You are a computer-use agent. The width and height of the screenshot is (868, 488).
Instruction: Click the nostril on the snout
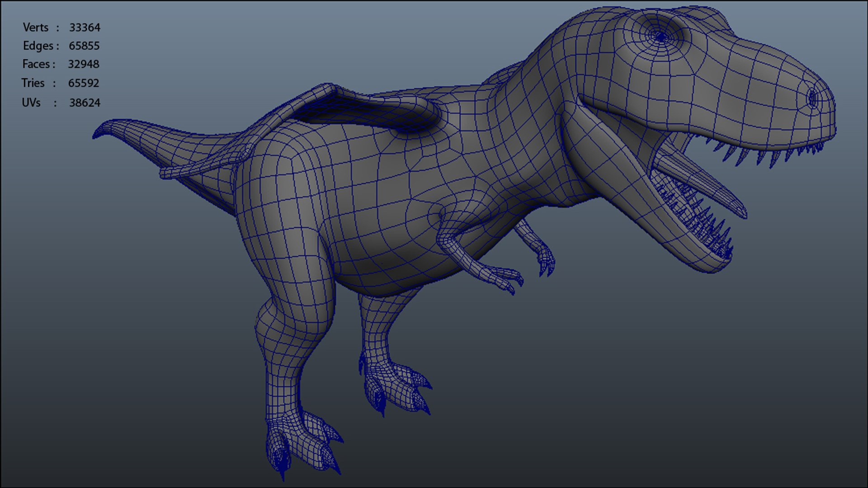tap(812, 98)
